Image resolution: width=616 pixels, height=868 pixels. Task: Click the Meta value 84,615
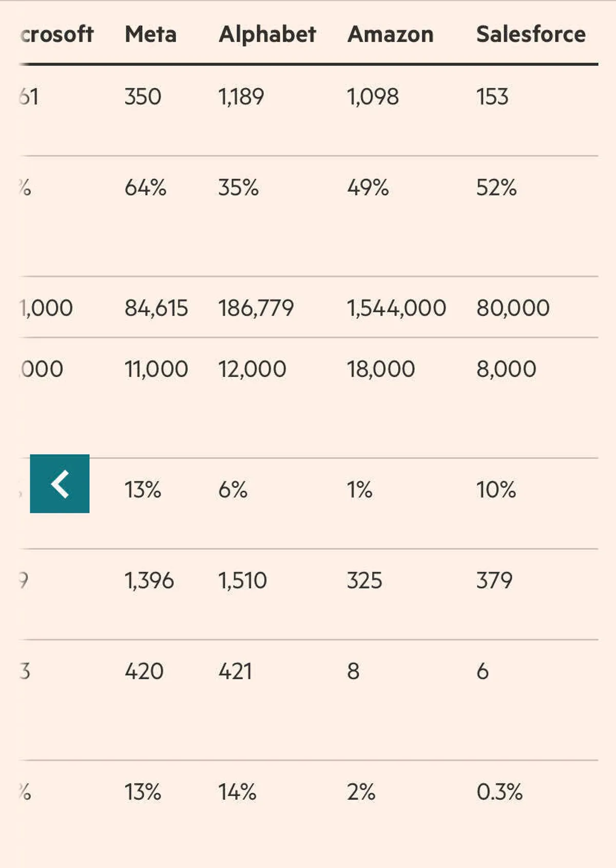tap(156, 308)
